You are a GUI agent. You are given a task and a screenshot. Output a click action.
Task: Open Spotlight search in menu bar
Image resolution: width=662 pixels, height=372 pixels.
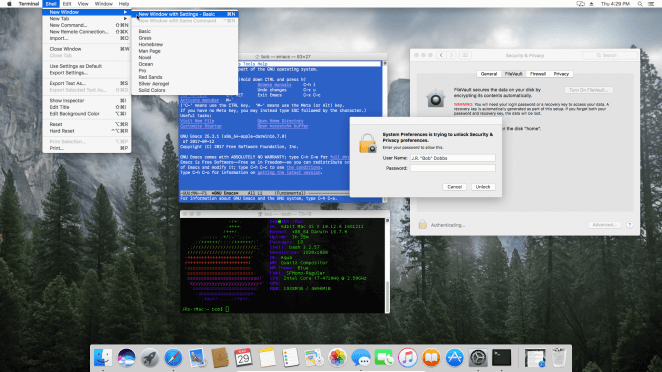point(640,4)
